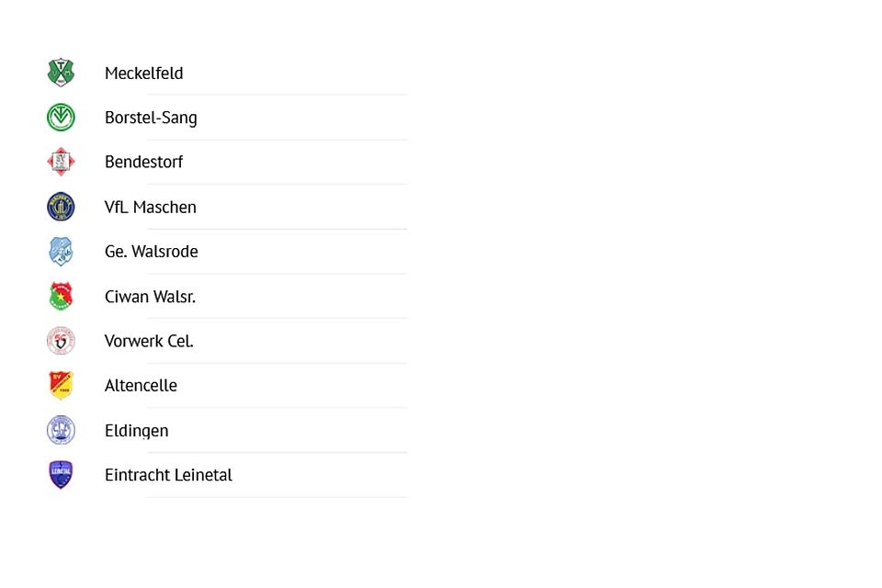The image size is (882, 588).
Task: Open the Eintracht Leinetal team link
Action: (168, 475)
